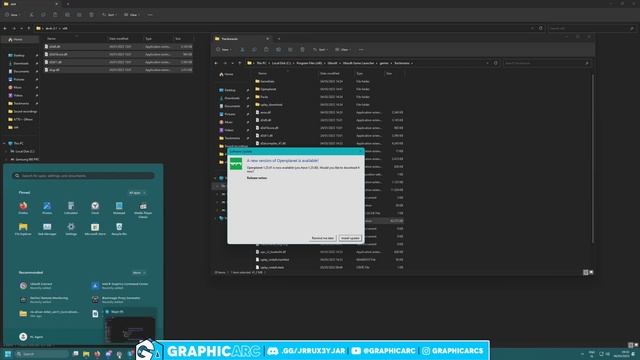640x360 pixels.
Task: Open File Explorer from Start menu pinned
Action: [23, 229]
